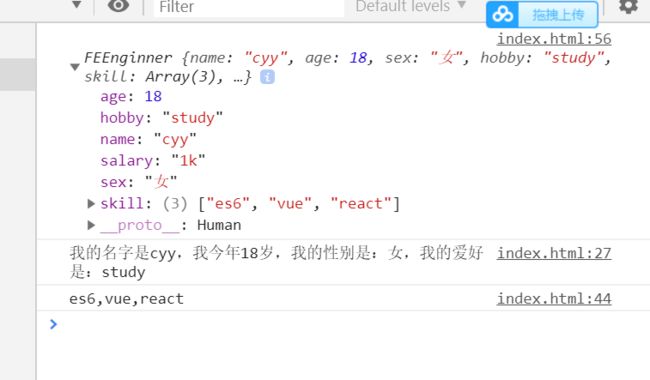Select the sex: "女" property row

click(x=138, y=182)
